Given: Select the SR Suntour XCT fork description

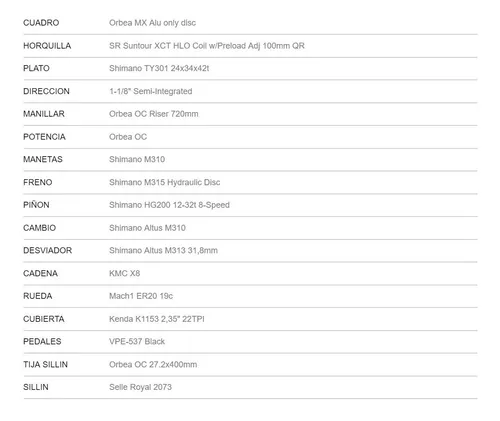Looking at the screenshot, I should (x=207, y=46).
